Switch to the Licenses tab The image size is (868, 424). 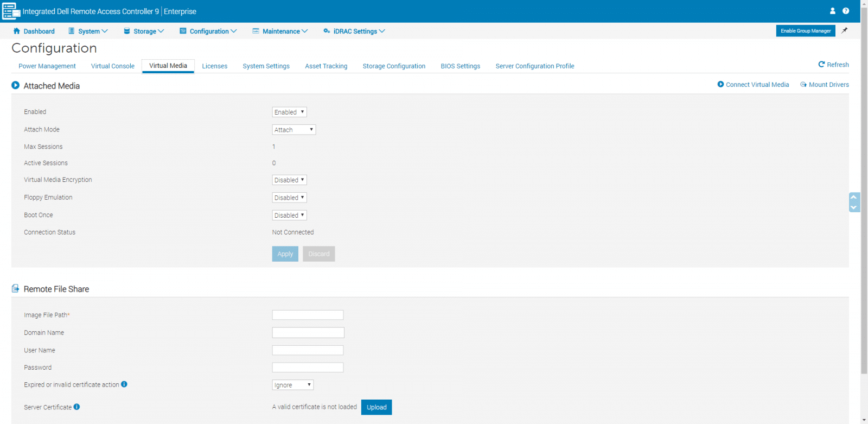pos(215,66)
